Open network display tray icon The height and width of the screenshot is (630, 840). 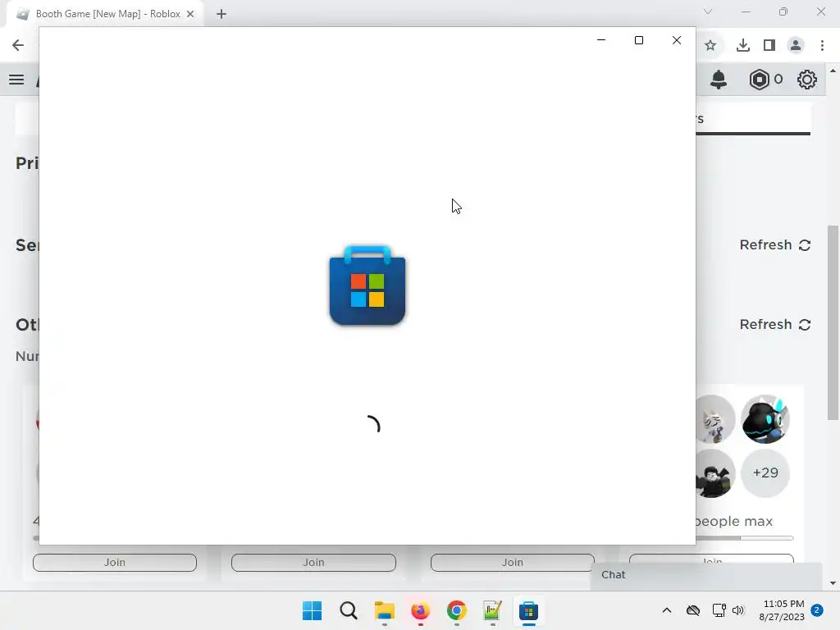click(719, 610)
